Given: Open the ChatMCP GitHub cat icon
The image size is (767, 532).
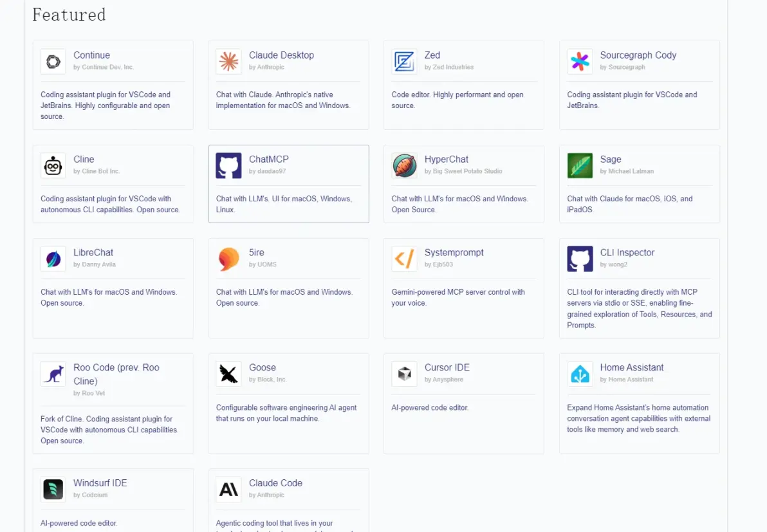Looking at the screenshot, I should [x=228, y=165].
